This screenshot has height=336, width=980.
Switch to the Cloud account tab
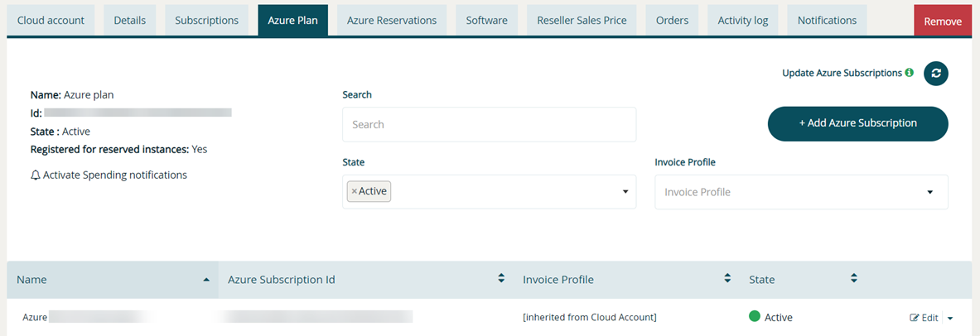(51, 20)
